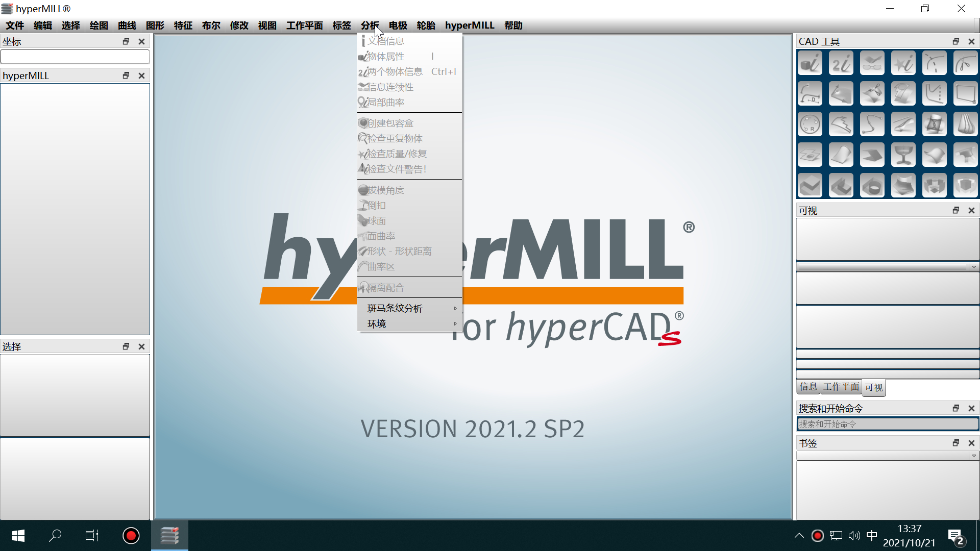Expand the dropdown arrow in 可视 panel
The height and width of the screenshot is (551, 980).
[974, 267]
